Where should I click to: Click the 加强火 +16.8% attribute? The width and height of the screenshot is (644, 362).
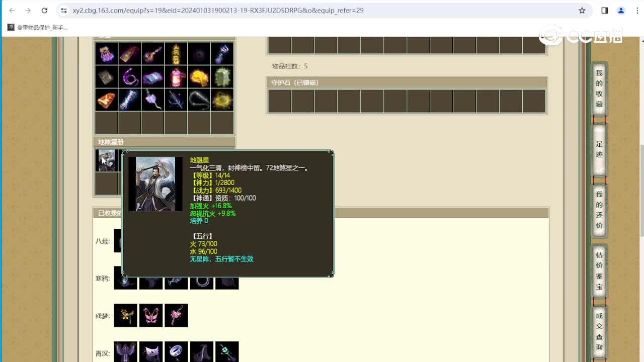coord(211,206)
